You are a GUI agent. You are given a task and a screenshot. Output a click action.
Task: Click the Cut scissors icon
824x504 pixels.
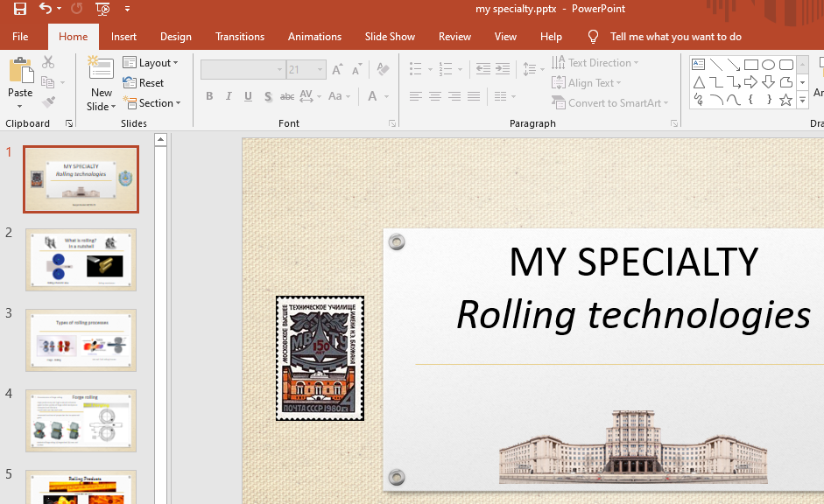(x=48, y=63)
